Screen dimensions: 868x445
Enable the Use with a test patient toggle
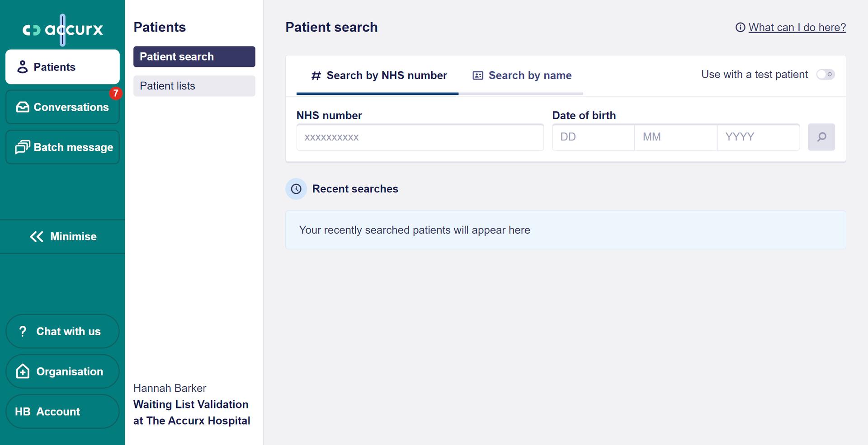click(x=826, y=75)
